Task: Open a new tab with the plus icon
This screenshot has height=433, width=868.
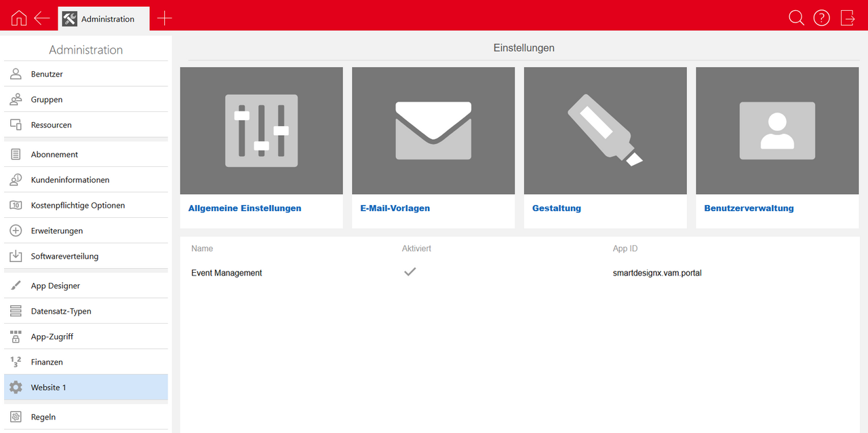Action: pos(164,18)
